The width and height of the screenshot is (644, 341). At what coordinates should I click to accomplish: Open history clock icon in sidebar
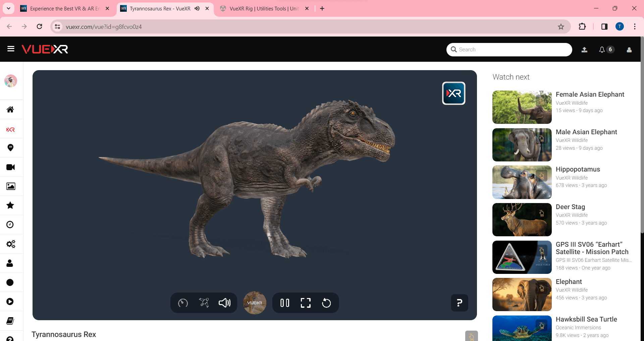point(10,225)
